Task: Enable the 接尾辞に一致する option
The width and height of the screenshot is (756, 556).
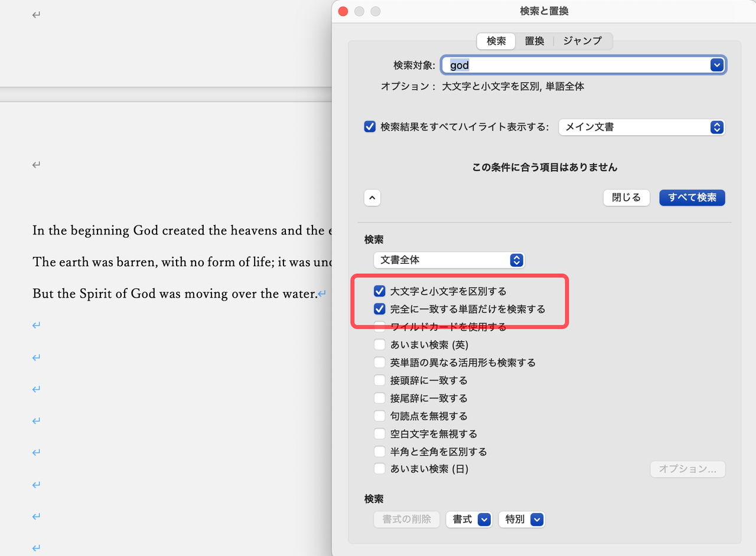Action: 379,397
